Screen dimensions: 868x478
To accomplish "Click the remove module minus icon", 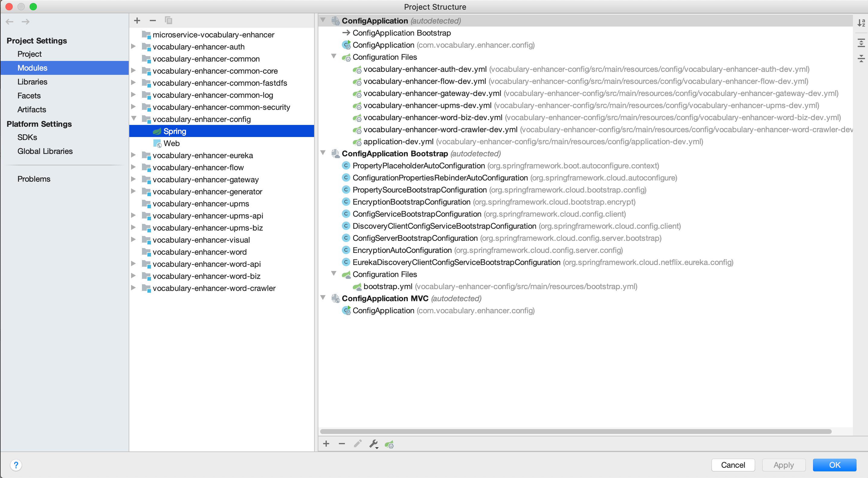I will (x=153, y=21).
